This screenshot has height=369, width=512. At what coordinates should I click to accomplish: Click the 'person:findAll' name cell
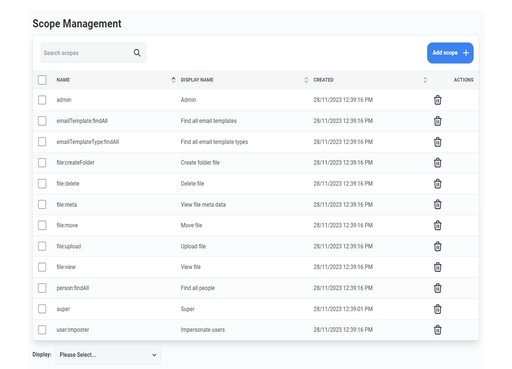click(73, 288)
